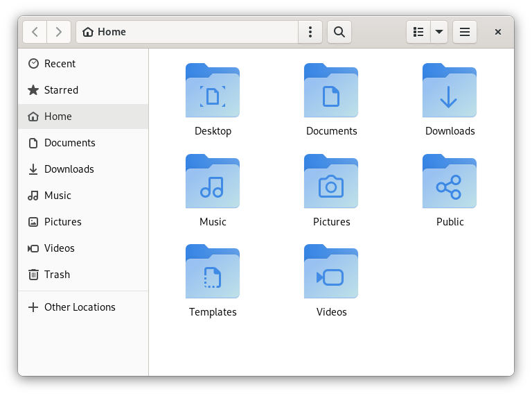This screenshot has width=532, height=396.
Task: Go forward with the right arrow button
Action: click(59, 32)
